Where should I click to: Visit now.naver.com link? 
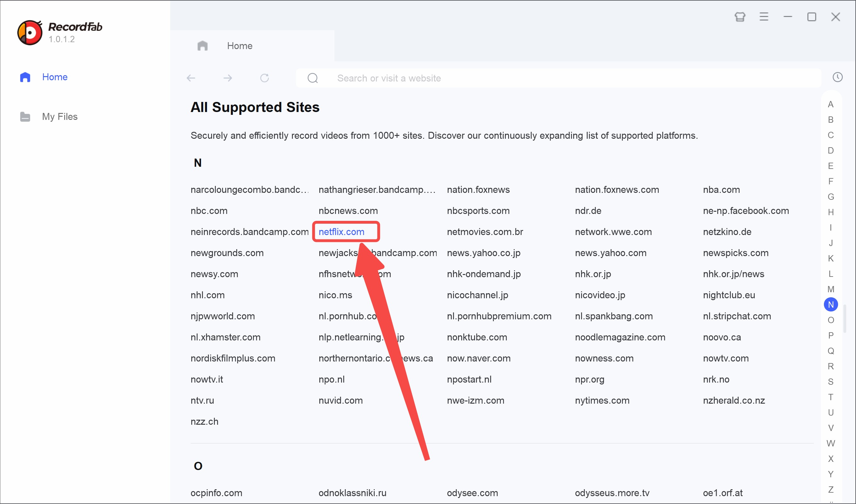click(478, 358)
